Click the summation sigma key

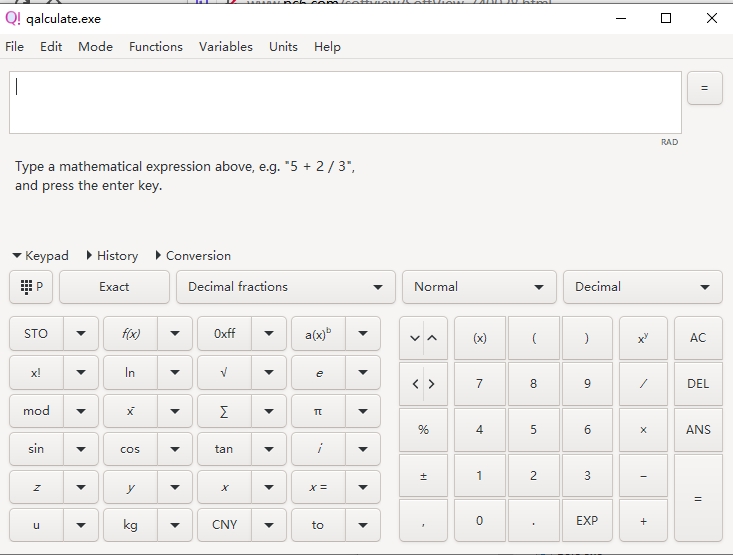click(x=223, y=411)
